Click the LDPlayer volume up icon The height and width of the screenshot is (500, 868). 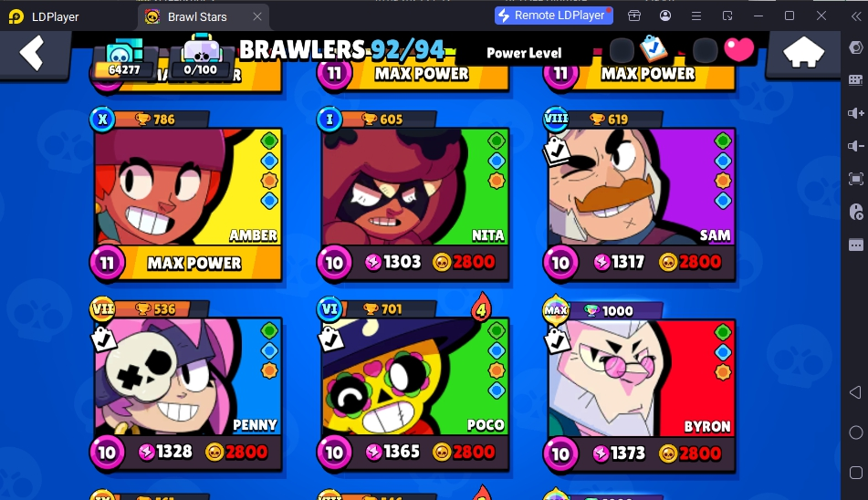tap(855, 113)
